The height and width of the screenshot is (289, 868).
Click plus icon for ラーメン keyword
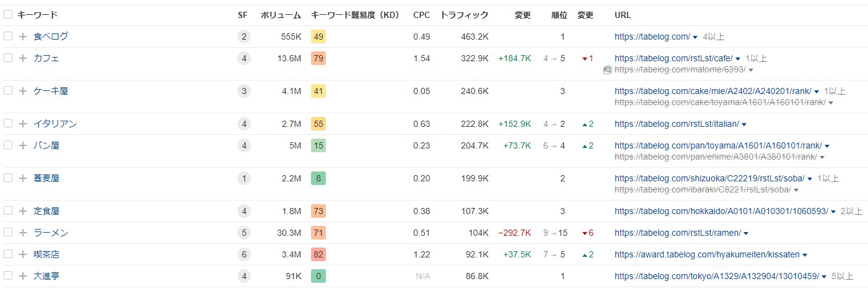[x=23, y=233]
